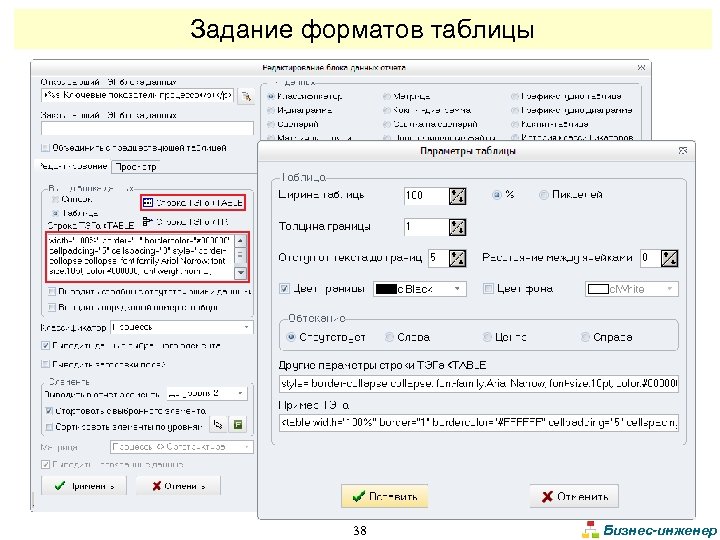This screenshot has height=540, width=720.
Task: Open the Матрица Процессы <> Сотрудники dropdown
Action: coord(247,447)
